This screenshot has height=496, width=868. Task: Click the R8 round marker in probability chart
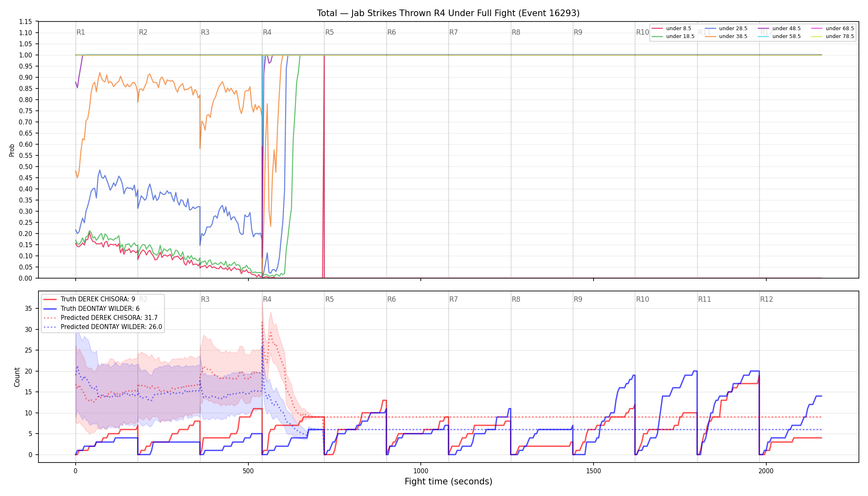(516, 32)
